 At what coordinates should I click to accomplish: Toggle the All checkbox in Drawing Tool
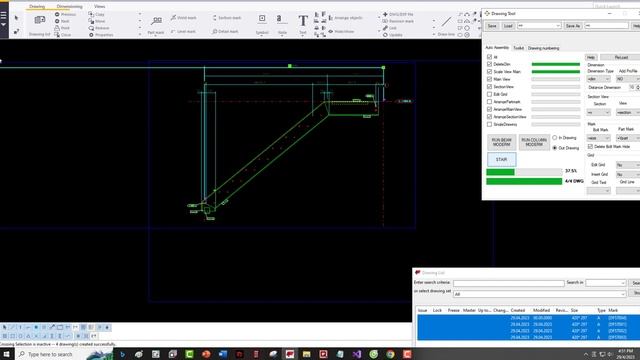(489, 57)
